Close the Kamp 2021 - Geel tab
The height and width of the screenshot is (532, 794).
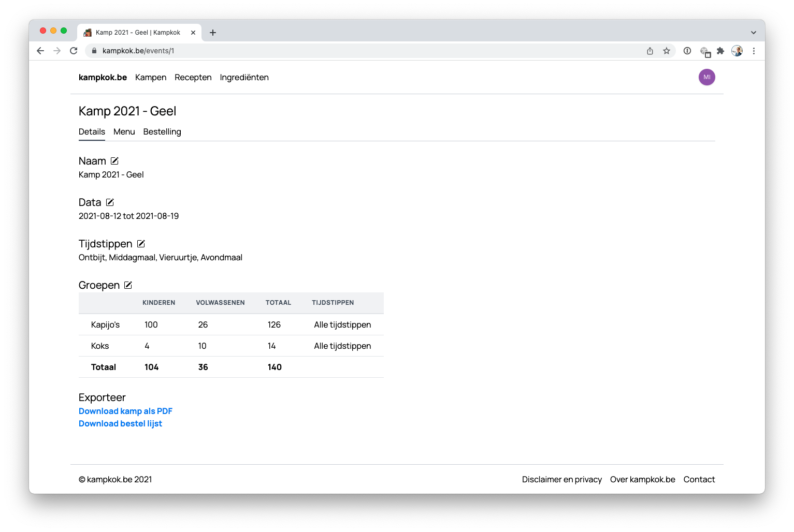click(193, 33)
